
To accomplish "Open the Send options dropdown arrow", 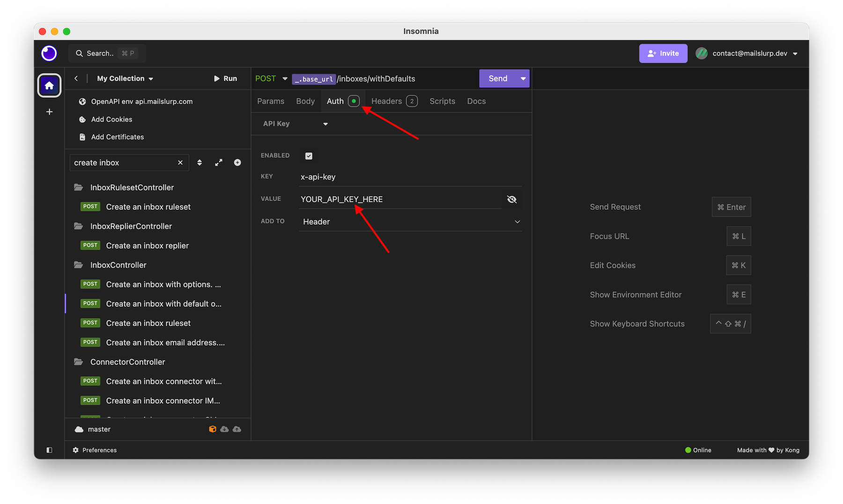I will [523, 79].
